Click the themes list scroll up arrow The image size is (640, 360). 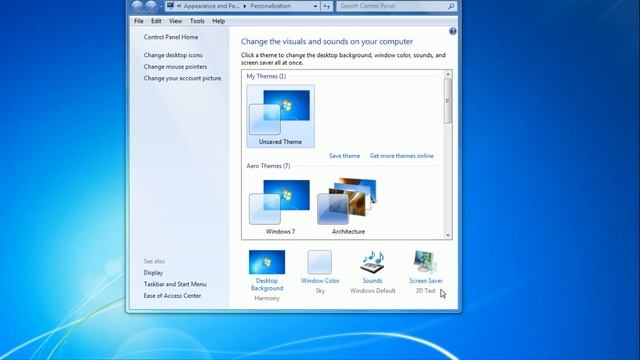448,74
